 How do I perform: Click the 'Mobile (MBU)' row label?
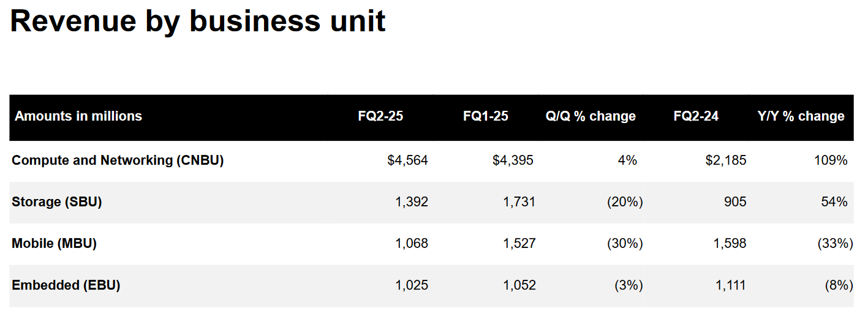click(54, 244)
